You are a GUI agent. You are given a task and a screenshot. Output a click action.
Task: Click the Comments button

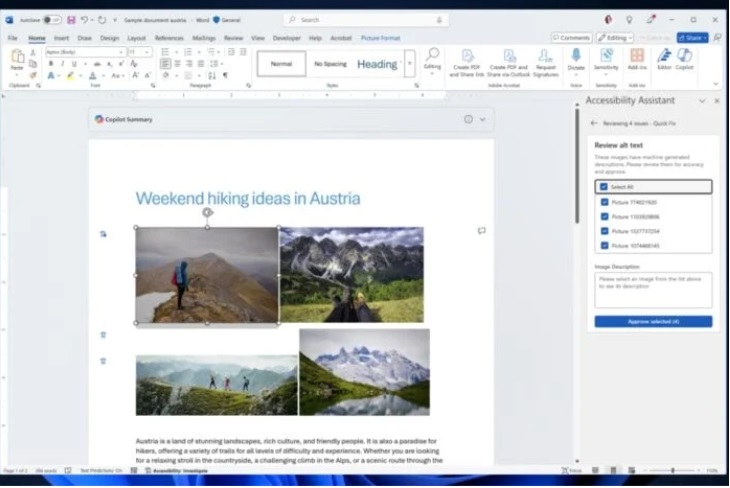click(572, 38)
